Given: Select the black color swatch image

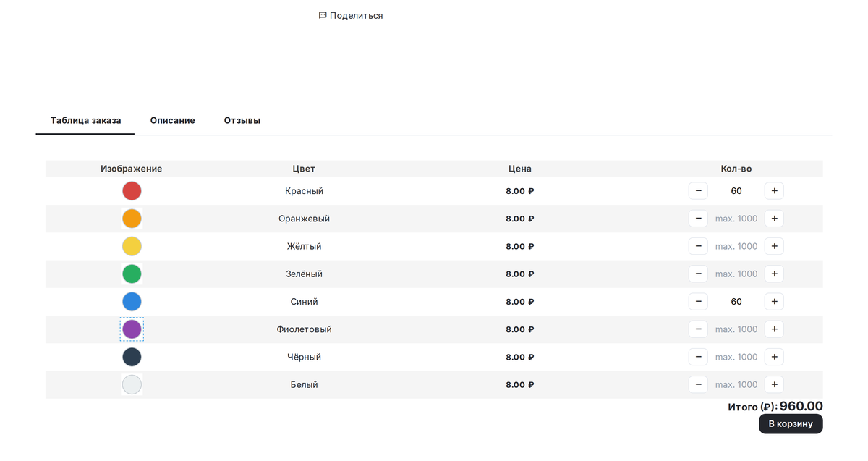Looking at the screenshot, I should click(x=132, y=357).
